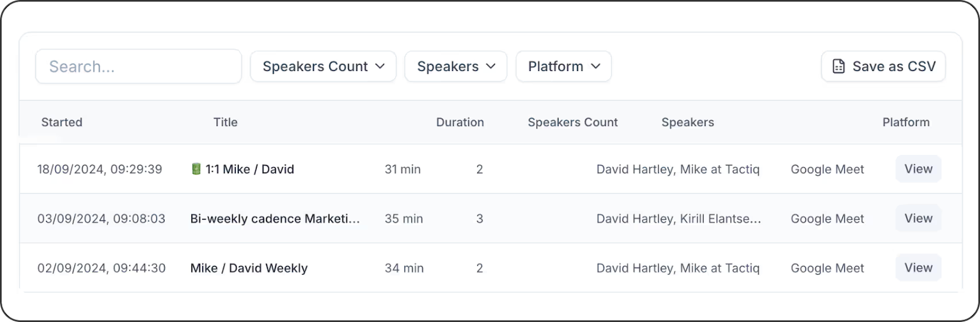
Task: Click the Title column header
Action: coord(225,122)
